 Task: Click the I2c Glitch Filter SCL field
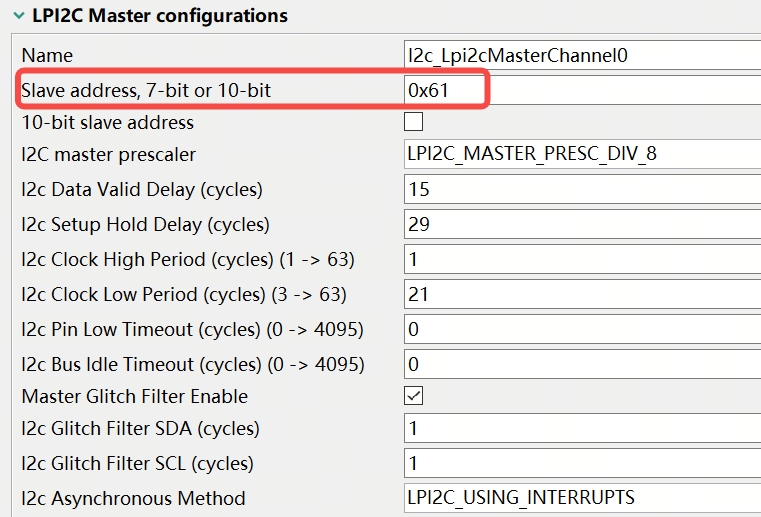click(x=580, y=464)
